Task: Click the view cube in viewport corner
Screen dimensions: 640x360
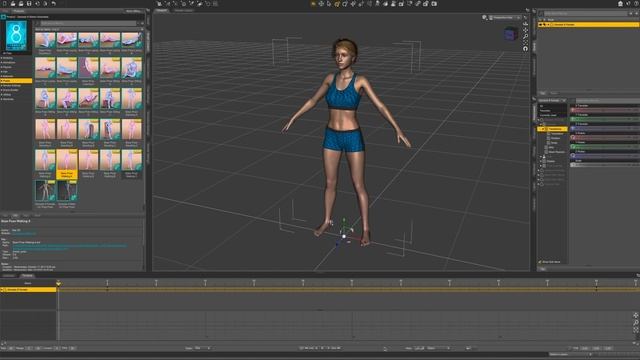Action: pyautogui.click(x=510, y=34)
